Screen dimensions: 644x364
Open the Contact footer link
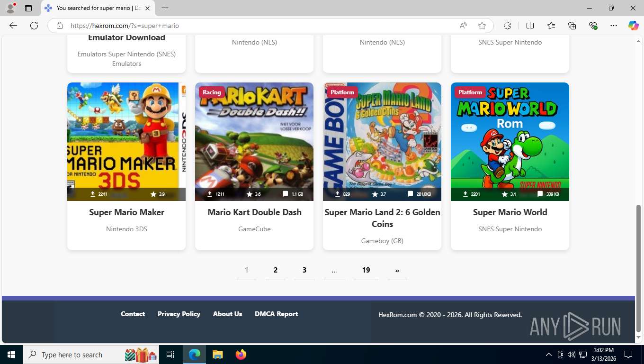tap(133, 314)
